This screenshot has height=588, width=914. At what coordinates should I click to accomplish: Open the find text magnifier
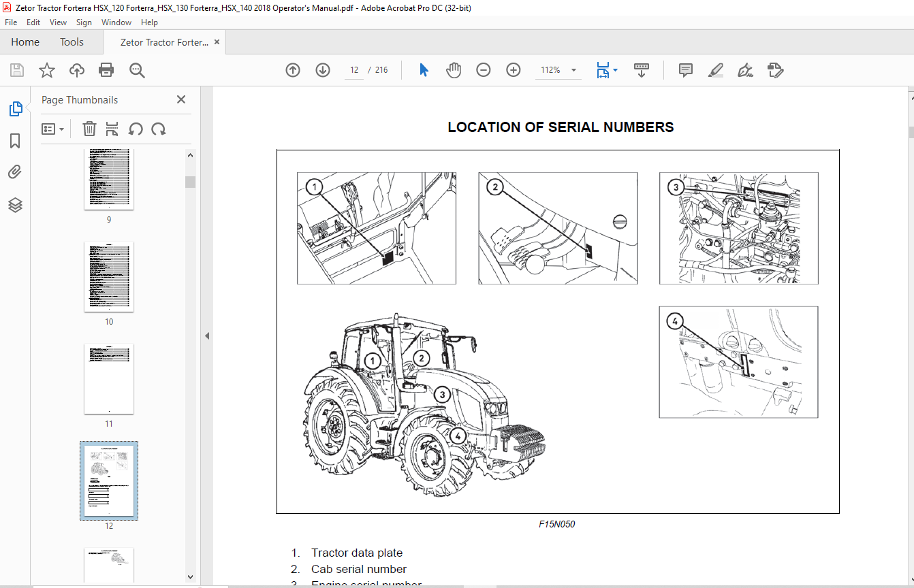(x=137, y=70)
